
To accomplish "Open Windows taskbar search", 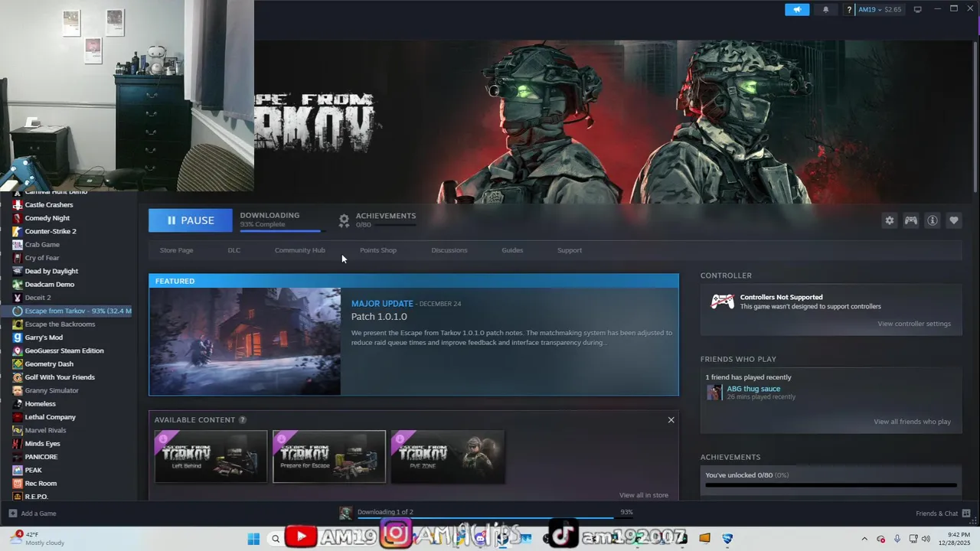I will tap(276, 539).
